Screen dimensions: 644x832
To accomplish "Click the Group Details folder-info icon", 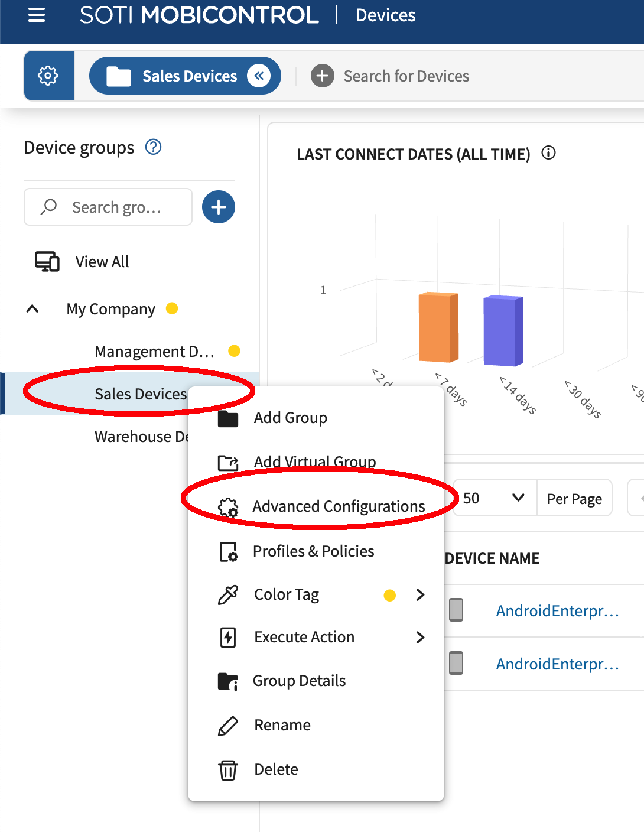I will pos(228,682).
